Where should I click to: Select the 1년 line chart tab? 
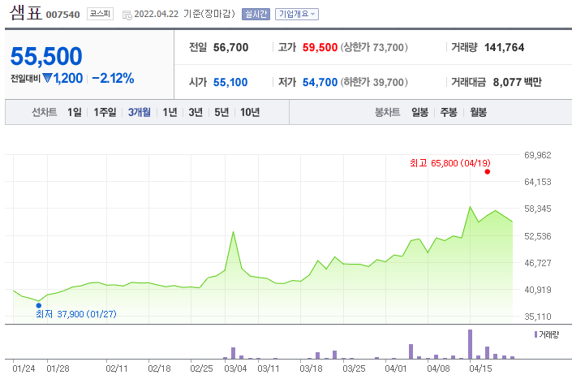point(170,112)
